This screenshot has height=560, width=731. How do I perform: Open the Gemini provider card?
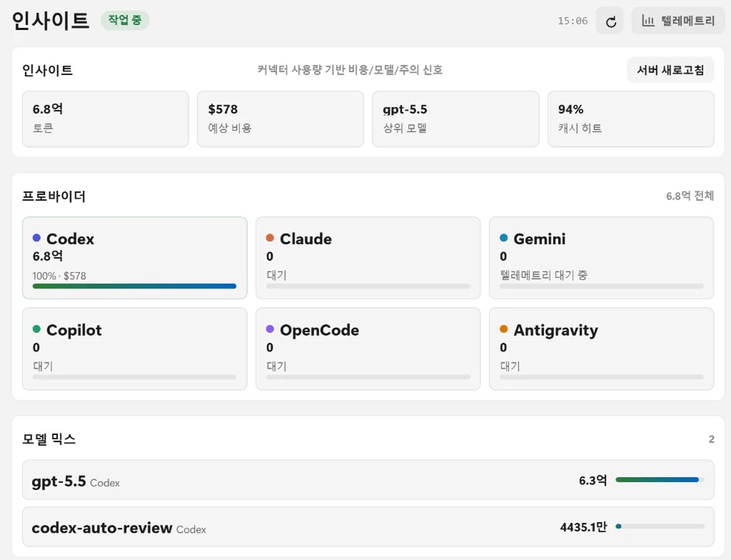tap(602, 258)
